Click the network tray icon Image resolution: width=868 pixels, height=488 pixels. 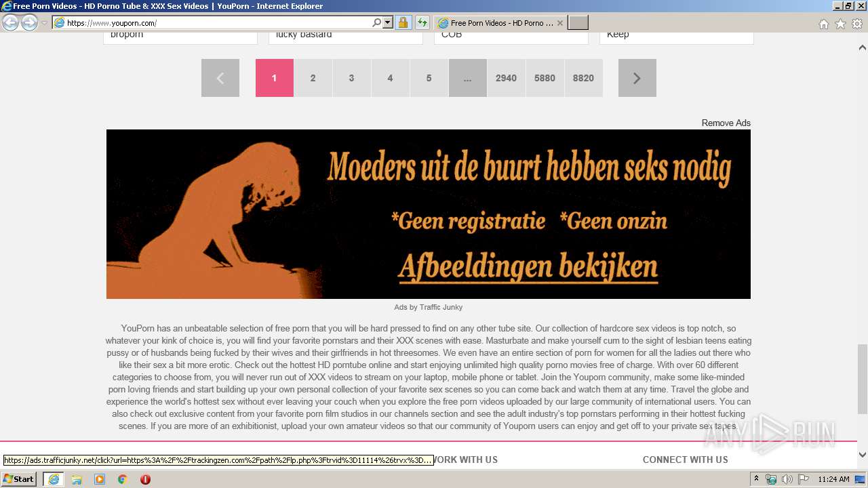pyautogui.click(x=771, y=479)
